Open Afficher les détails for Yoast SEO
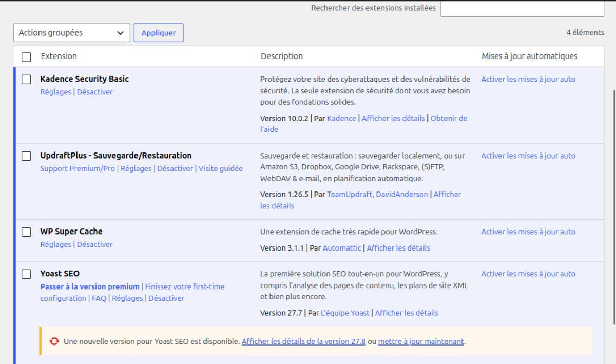 [407, 313]
